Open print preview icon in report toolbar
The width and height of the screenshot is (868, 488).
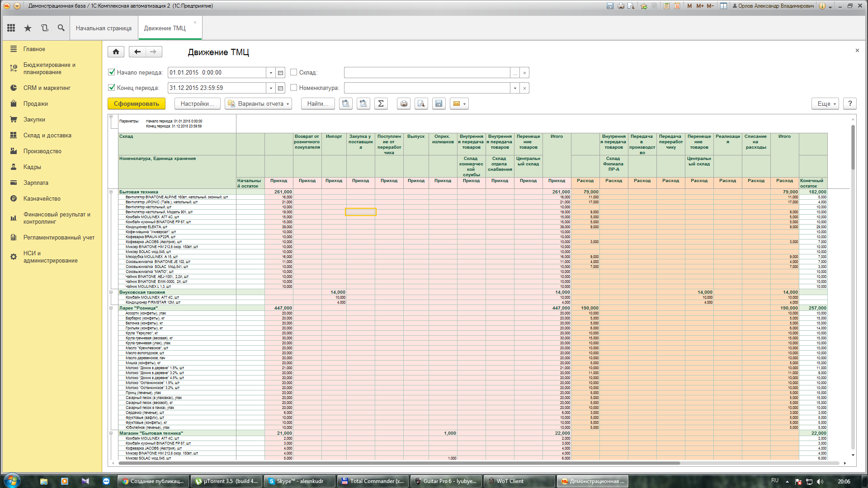(421, 104)
